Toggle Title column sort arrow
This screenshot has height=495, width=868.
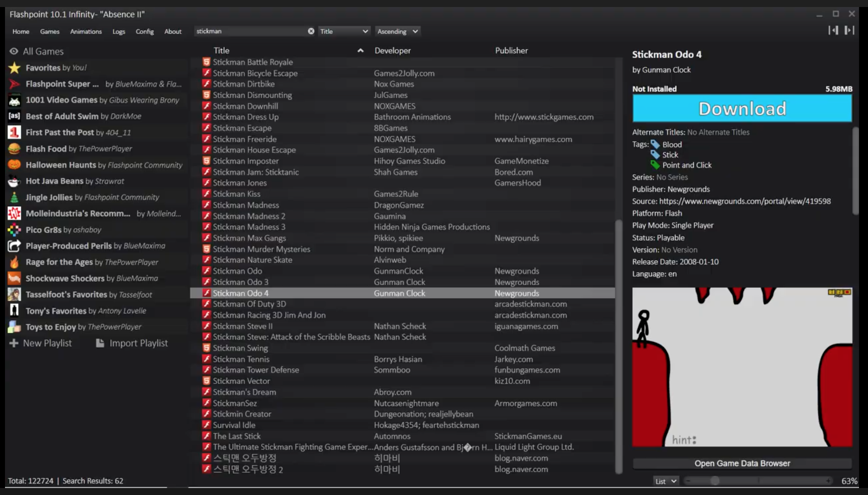click(360, 51)
